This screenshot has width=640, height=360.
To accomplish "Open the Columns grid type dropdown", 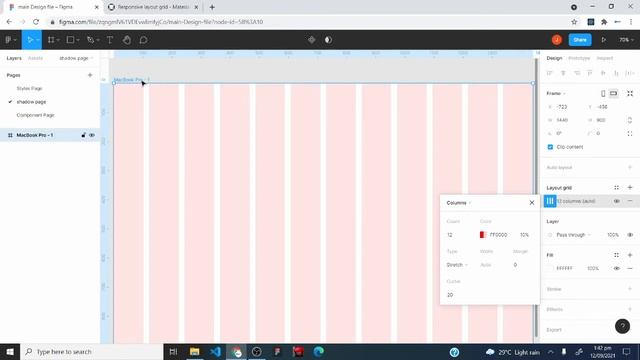I will click(458, 203).
